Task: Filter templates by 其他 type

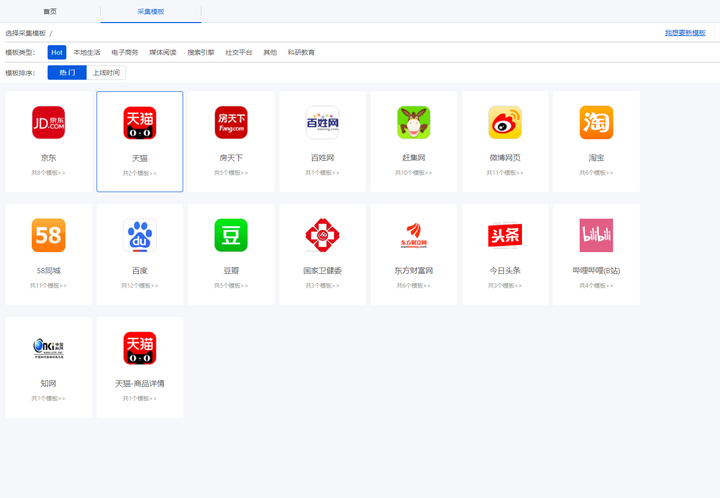Action: pyautogui.click(x=270, y=52)
